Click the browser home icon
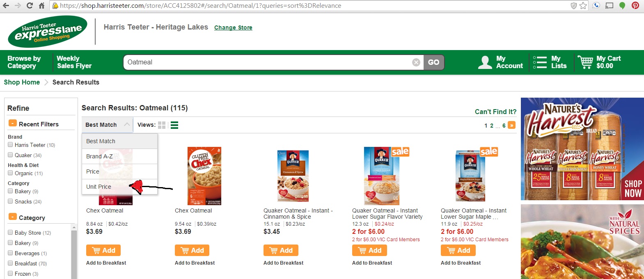The image size is (644, 279). click(x=41, y=6)
